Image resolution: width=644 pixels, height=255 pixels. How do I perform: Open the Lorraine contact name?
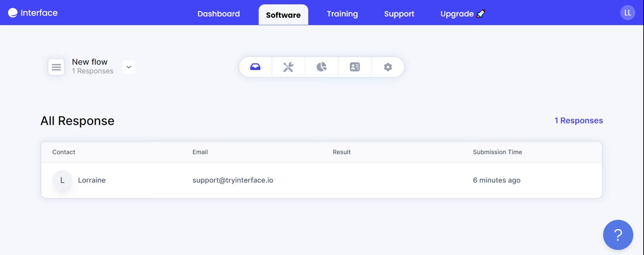pyautogui.click(x=92, y=180)
